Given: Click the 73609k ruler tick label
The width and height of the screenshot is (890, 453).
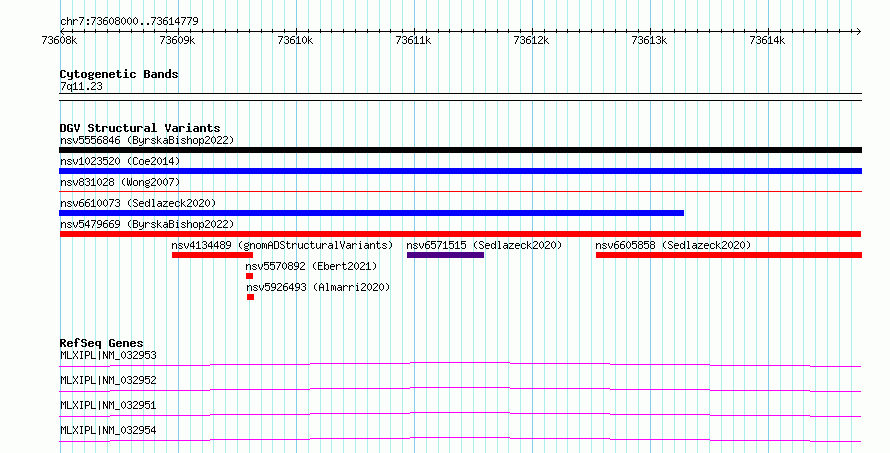Looking at the screenshot, I should [x=178, y=40].
